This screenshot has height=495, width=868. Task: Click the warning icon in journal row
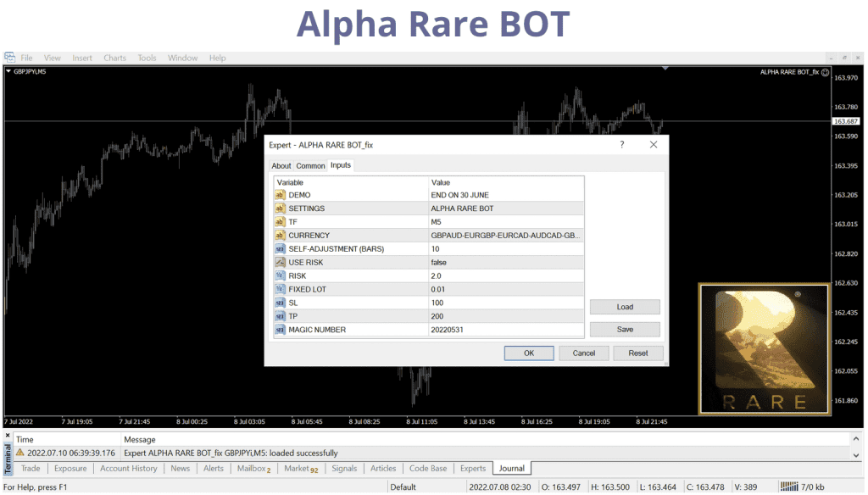tap(20, 453)
